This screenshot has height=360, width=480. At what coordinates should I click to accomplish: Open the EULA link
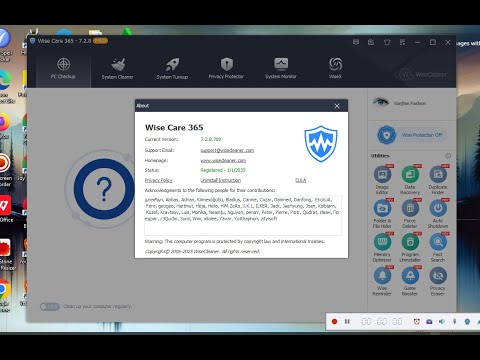pyautogui.click(x=300, y=180)
